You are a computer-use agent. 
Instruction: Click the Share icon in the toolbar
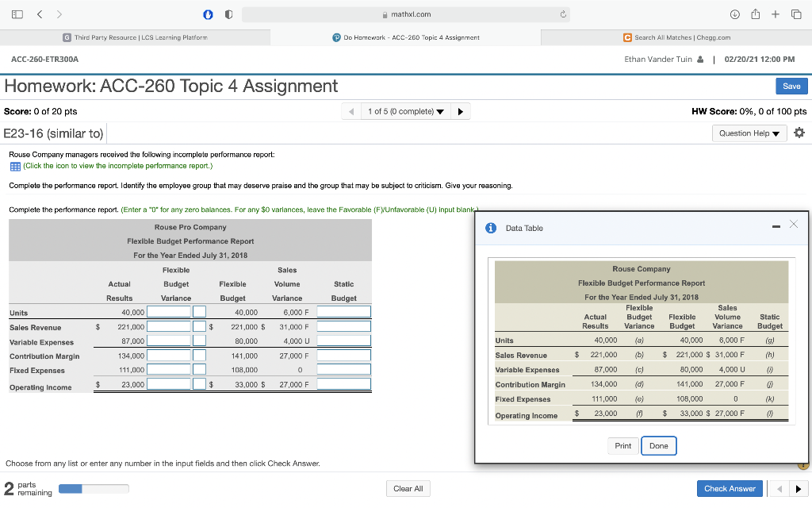[754, 14]
